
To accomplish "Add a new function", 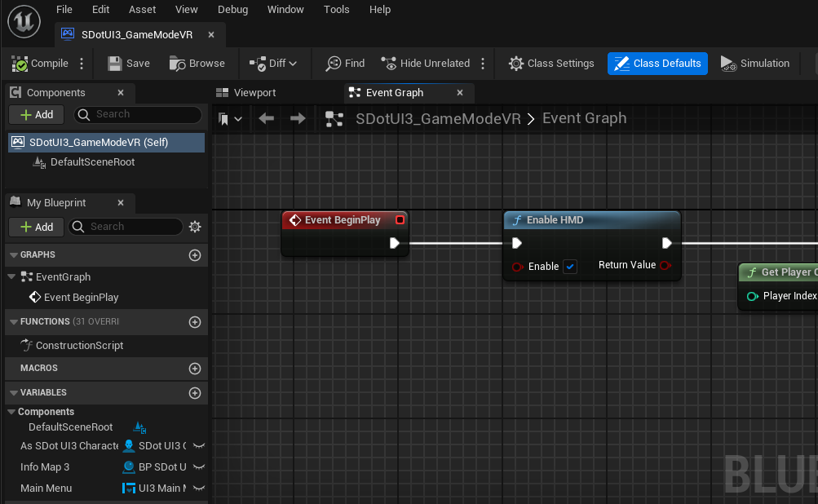I will click(195, 322).
